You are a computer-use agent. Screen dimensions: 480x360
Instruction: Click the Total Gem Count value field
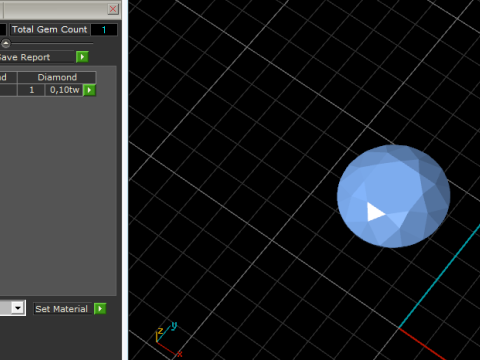pyautogui.click(x=104, y=30)
